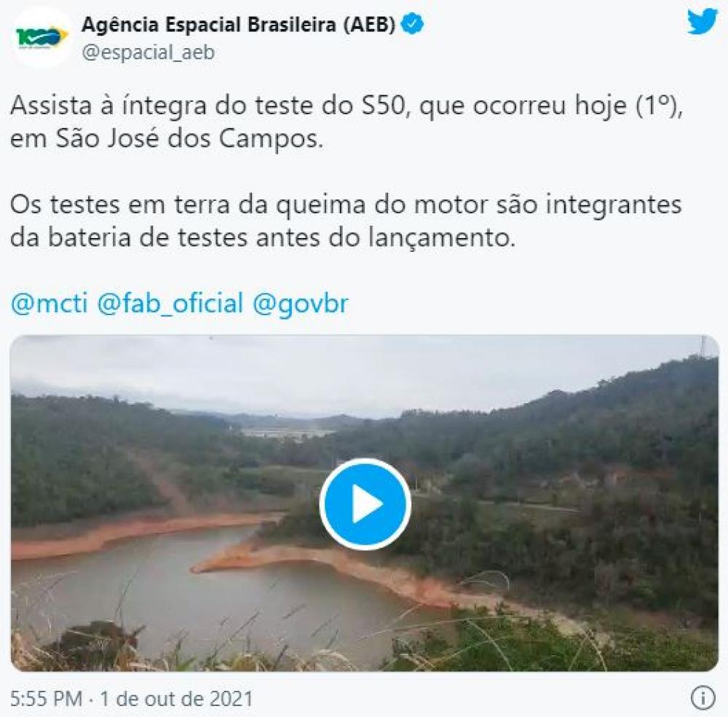Image resolution: width=728 pixels, height=717 pixels.
Task: Play the S50 test video
Action: (x=365, y=504)
